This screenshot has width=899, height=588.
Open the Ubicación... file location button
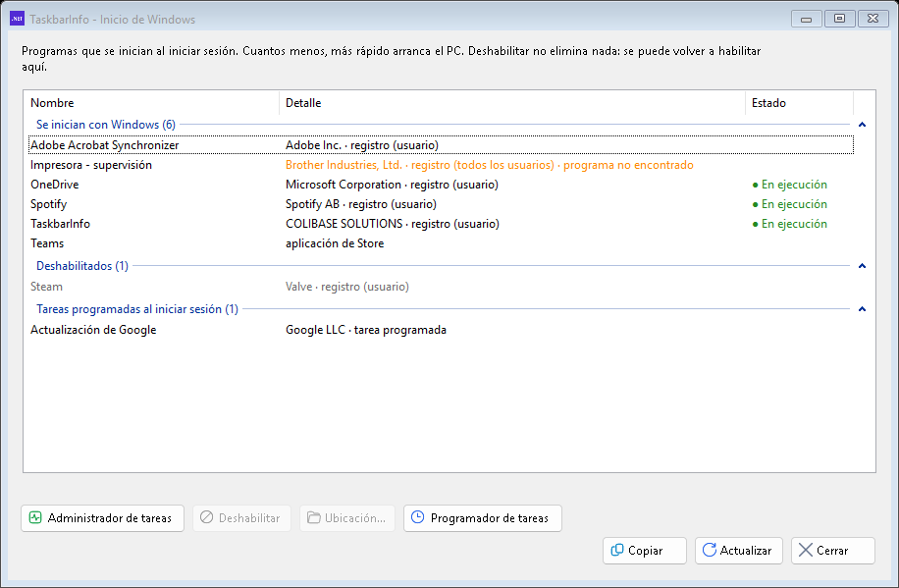(x=347, y=518)
